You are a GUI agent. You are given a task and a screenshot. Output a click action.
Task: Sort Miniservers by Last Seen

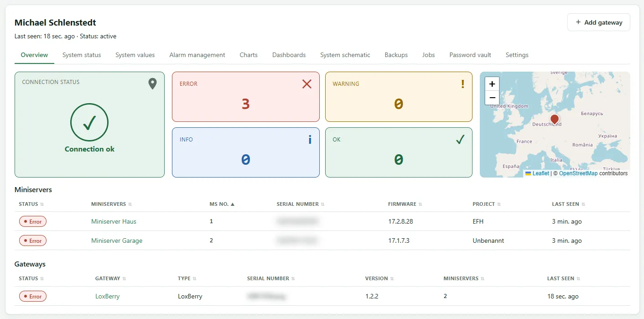click(568, 204)
